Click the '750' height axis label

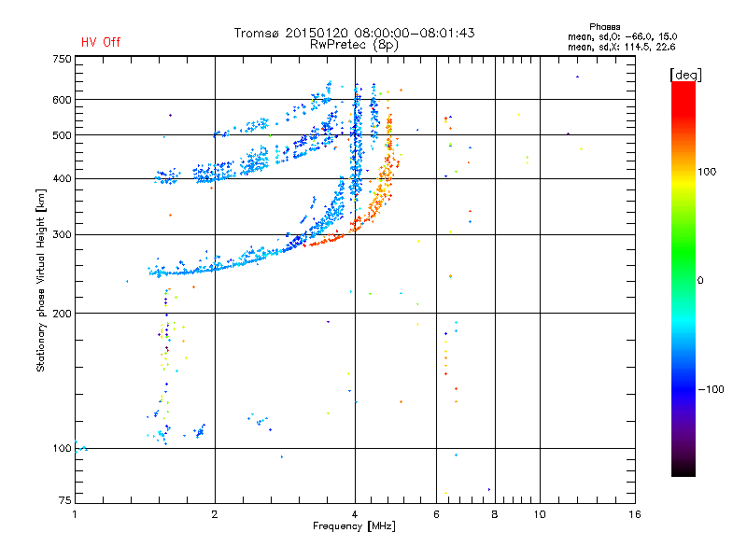coord(62,59)
